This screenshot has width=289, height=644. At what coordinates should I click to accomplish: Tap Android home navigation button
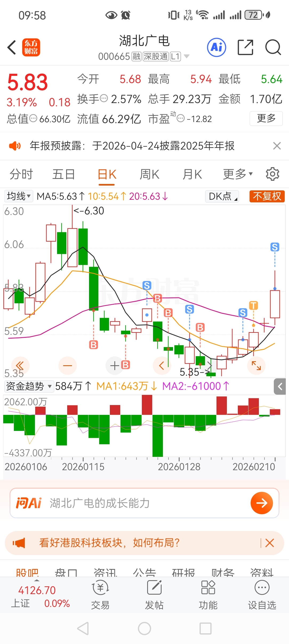coord(144,629)
